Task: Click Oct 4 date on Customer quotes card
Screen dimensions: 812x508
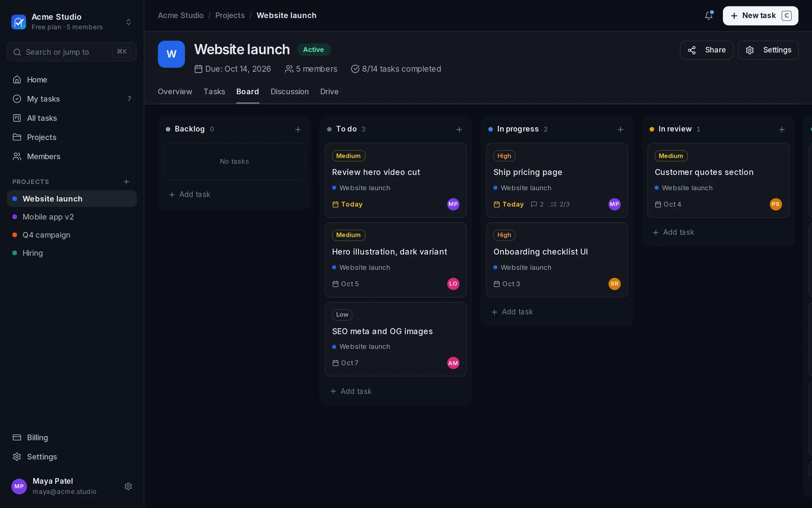Action: point(668,204)
